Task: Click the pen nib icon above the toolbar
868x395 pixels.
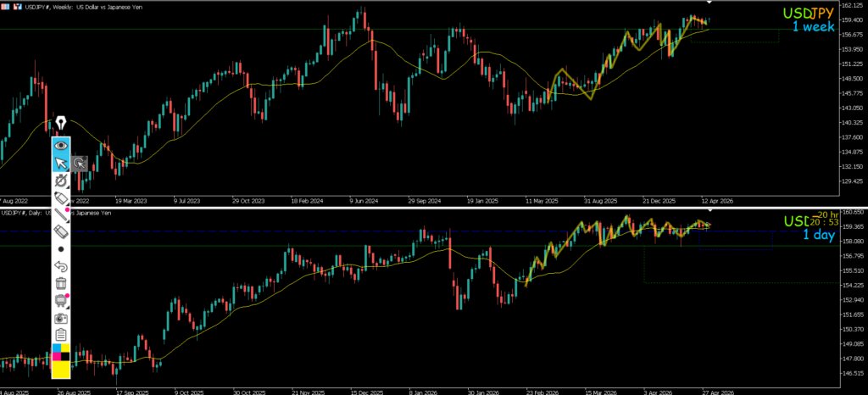Action: coord(61,125)
